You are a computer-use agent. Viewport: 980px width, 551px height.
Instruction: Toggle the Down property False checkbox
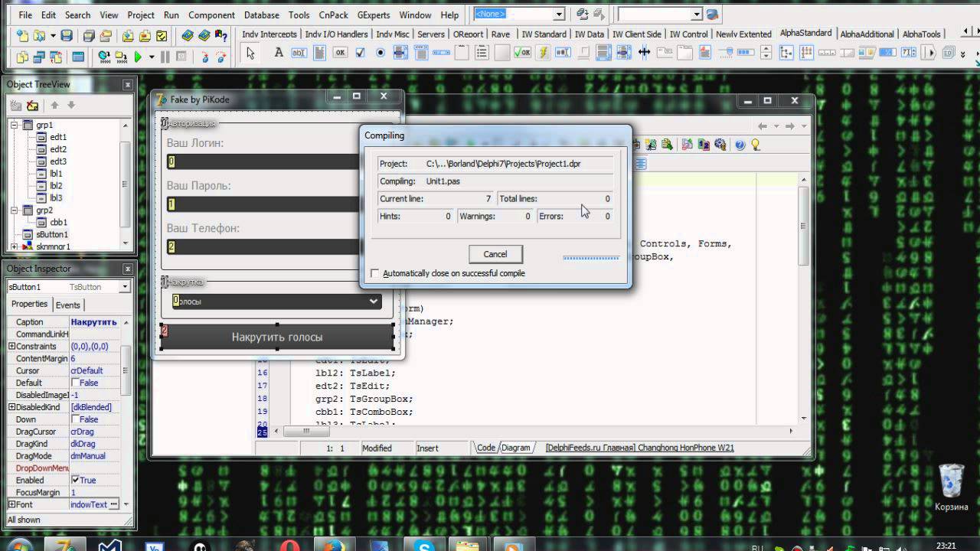click(x=75, y=419)
